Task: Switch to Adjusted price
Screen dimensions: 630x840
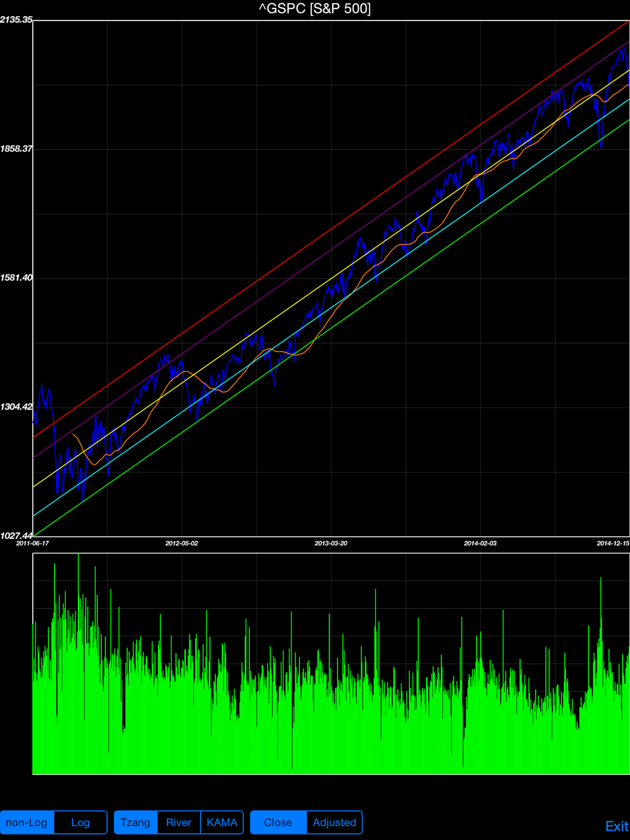Action: [x=334, y=822]
